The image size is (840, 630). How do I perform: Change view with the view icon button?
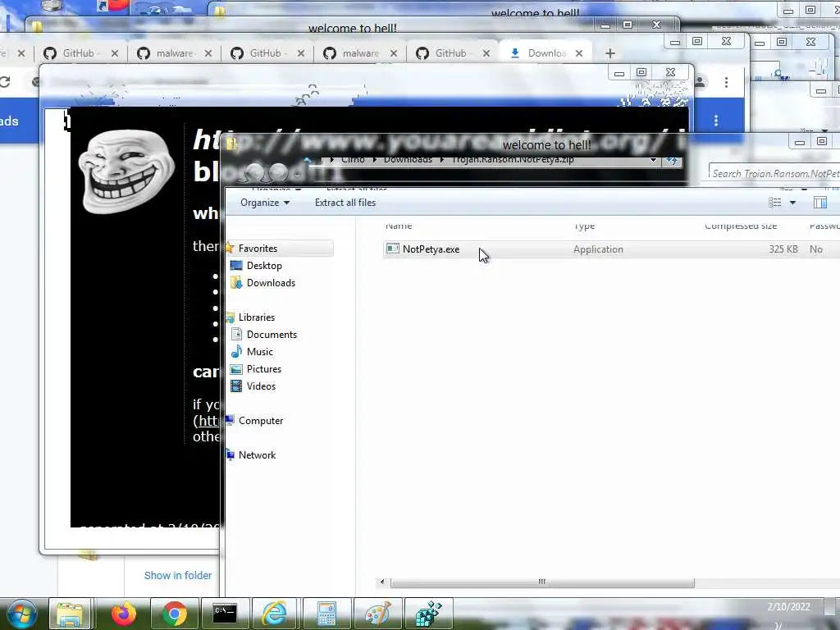pos(774,203)
